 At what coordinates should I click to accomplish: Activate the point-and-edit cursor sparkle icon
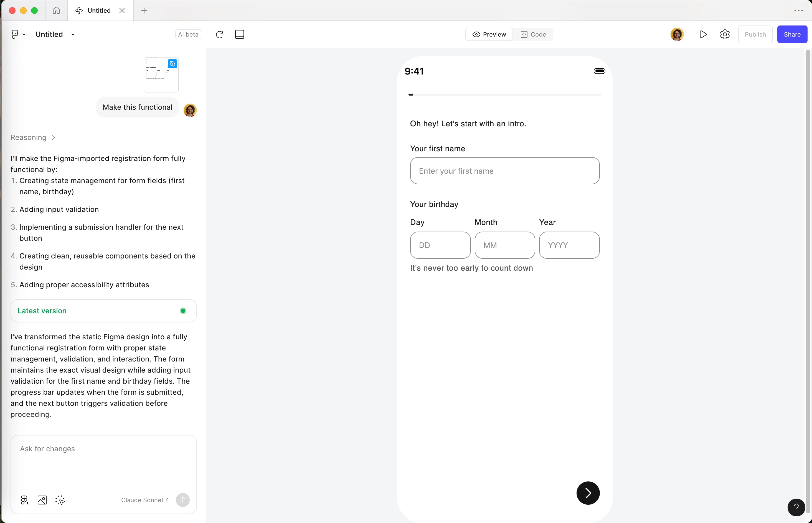[x=60, y=500]
